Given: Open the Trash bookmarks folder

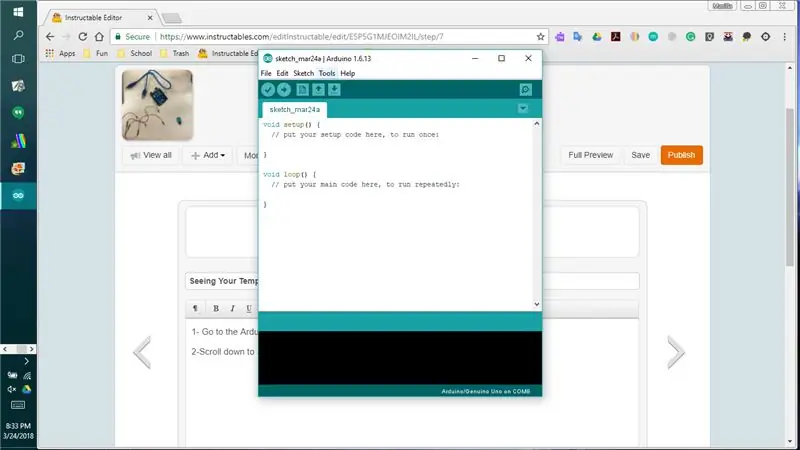Looking at the screenshot, I should pos(174,53).
